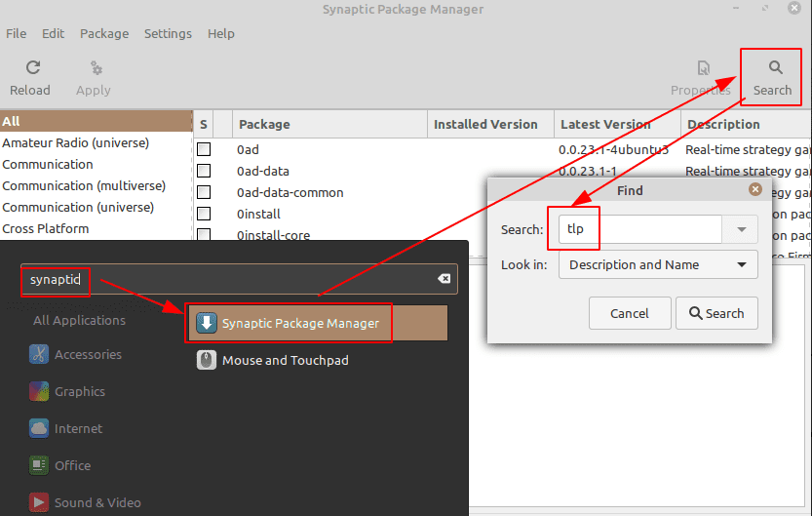This screenshot has height=516, width=812.
Task: Click the Reload toolbar icon
Action: coord(33,67)
